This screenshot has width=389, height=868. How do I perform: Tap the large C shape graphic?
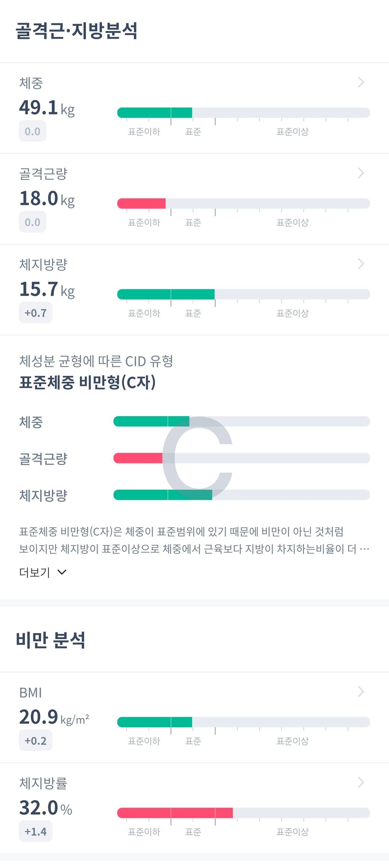pos(197,458)
